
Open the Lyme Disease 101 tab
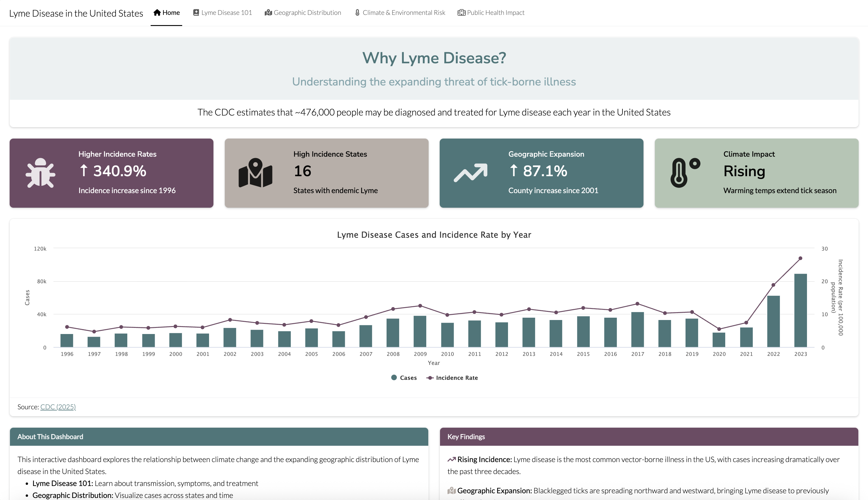[227, 13]
